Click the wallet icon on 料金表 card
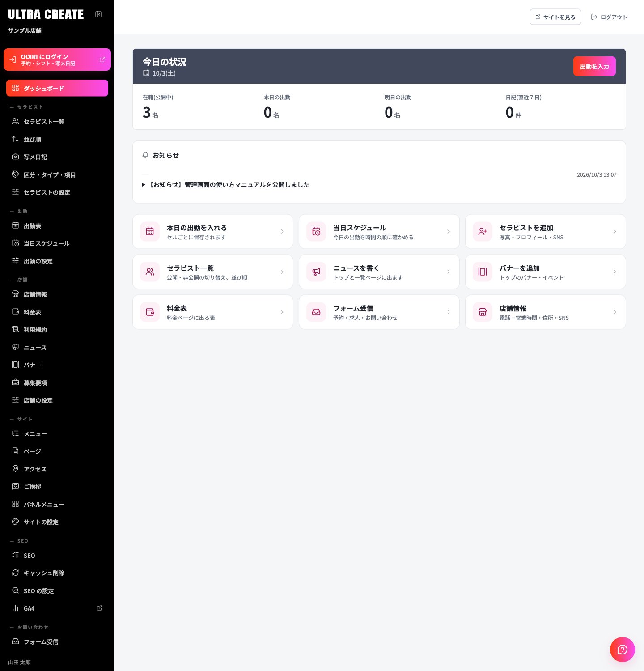Screen dimensions: 644x671 150,312
